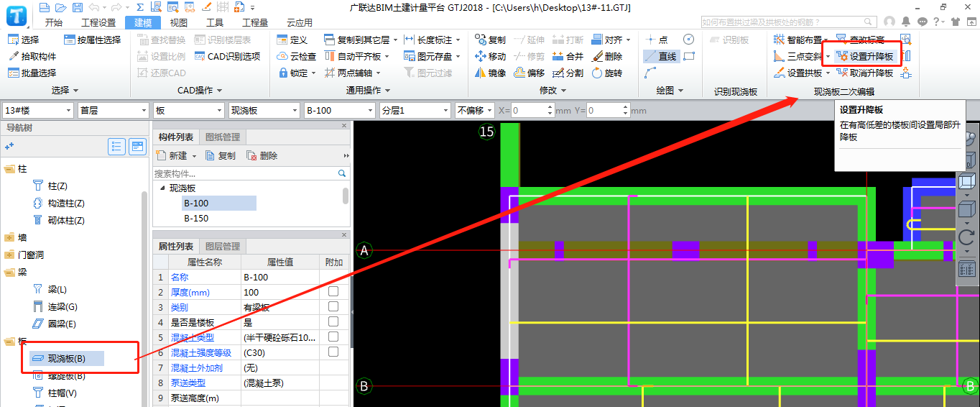Screen dimensions: 980x407
Task: Select B-150 in component list
Action: [196, 219]
